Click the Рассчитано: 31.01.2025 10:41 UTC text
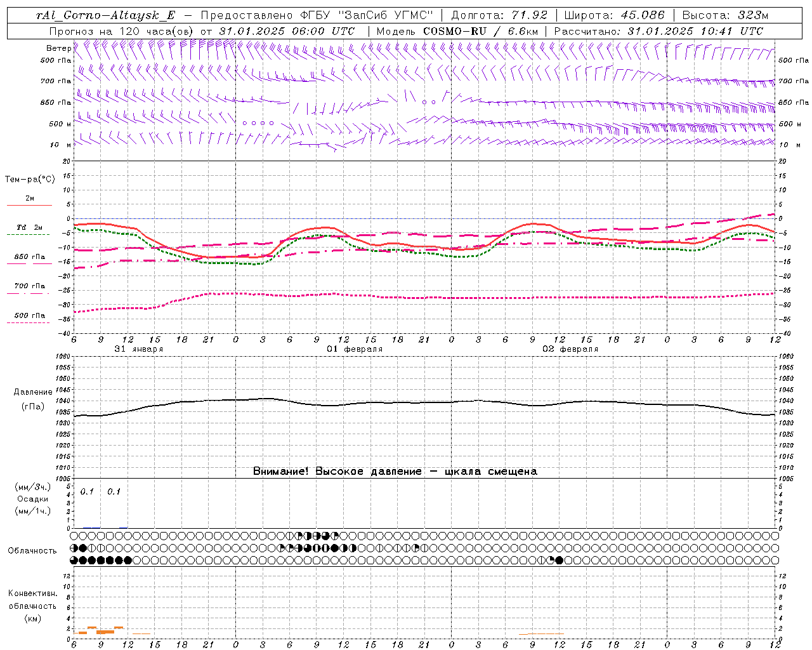Image resolution: width=812 pixels, height=650 pixels. click(x=658, y=31)
